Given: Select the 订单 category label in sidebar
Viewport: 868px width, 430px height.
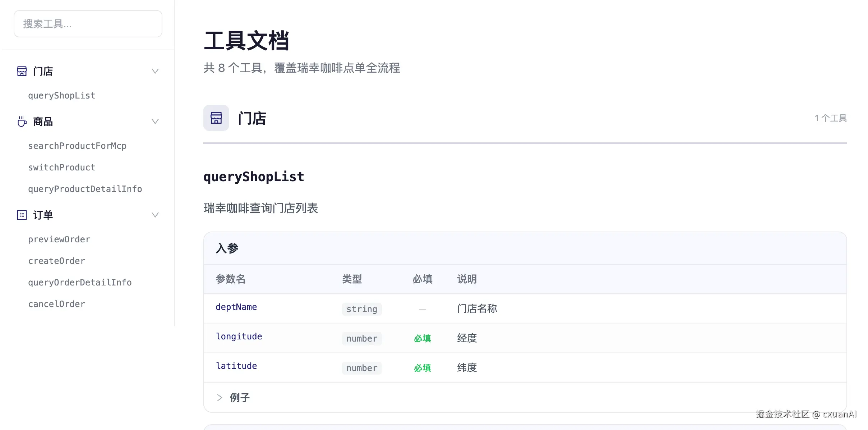Looking at the screenshot, I should (43, 215).
